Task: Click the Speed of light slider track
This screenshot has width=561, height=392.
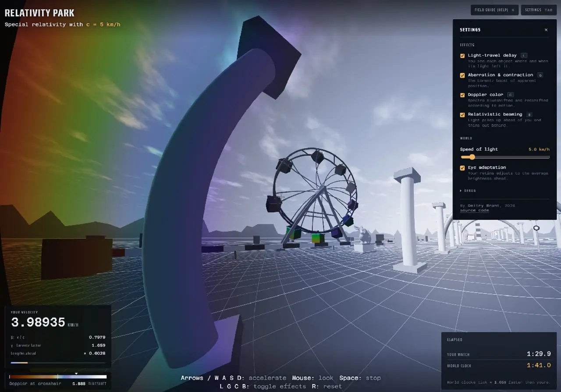Action: click(x=505, y=157)
